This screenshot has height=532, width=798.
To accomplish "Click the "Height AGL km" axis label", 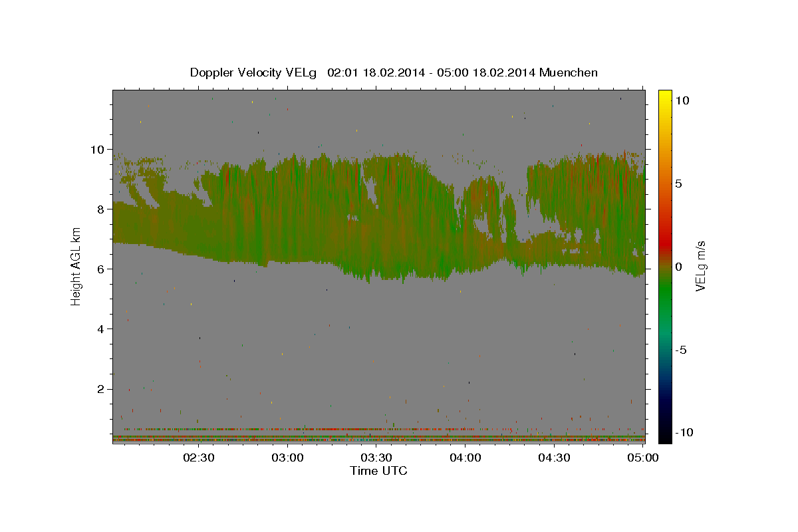I will [x=76, y=267].
